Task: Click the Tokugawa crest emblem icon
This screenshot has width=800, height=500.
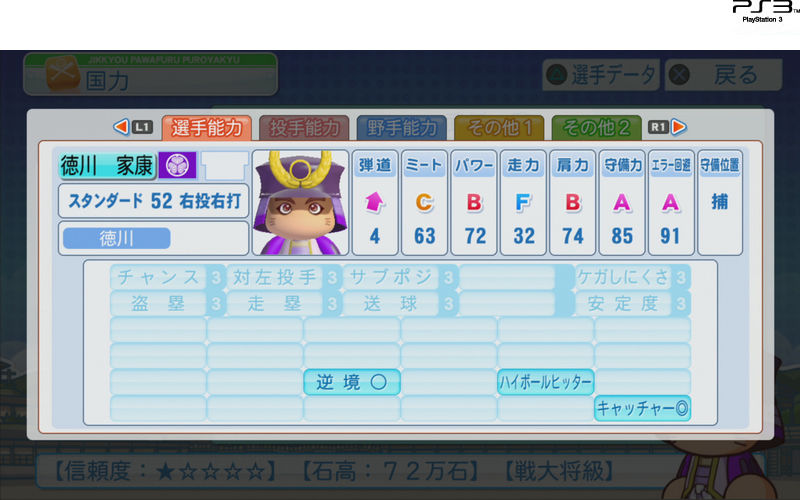Action: tap(178, 165)
